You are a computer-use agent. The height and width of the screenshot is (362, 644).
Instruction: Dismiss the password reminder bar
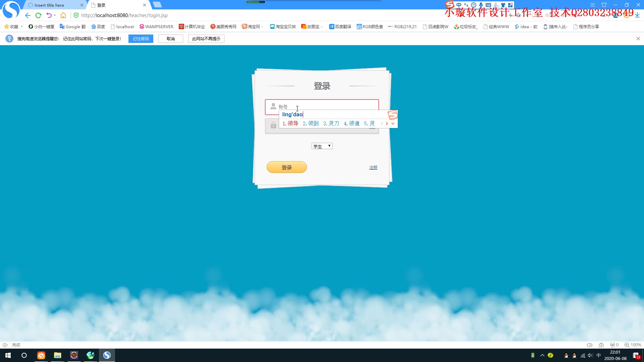pos(638,39)
